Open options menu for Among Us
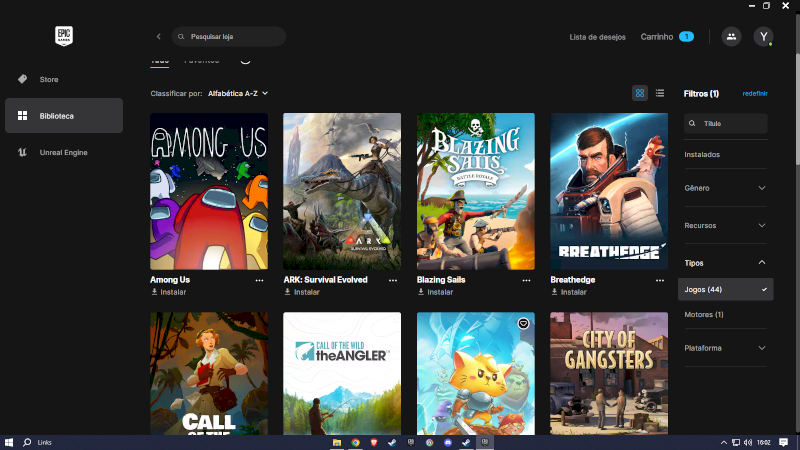Viewport: 800px width, 450px height. point(259,280)
